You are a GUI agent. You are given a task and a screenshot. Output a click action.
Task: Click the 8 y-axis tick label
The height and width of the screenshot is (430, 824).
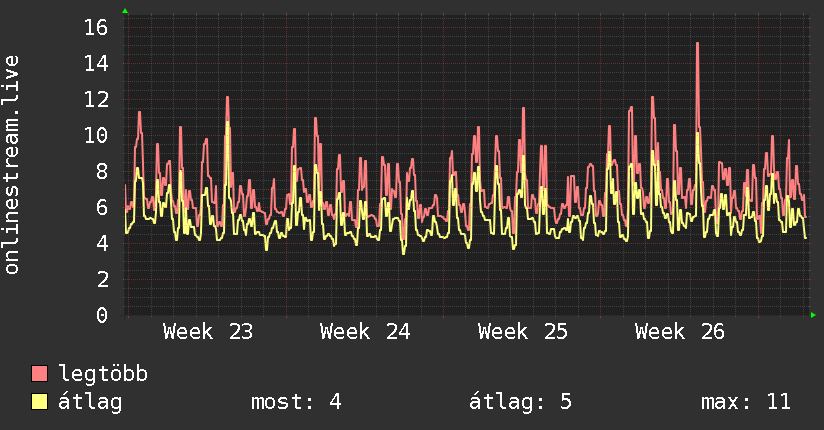(102, 171)
